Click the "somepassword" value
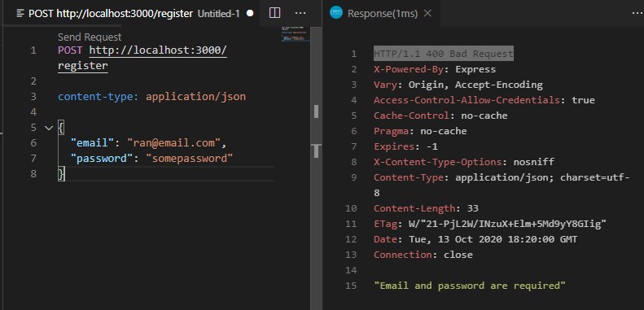 (190, 158)
